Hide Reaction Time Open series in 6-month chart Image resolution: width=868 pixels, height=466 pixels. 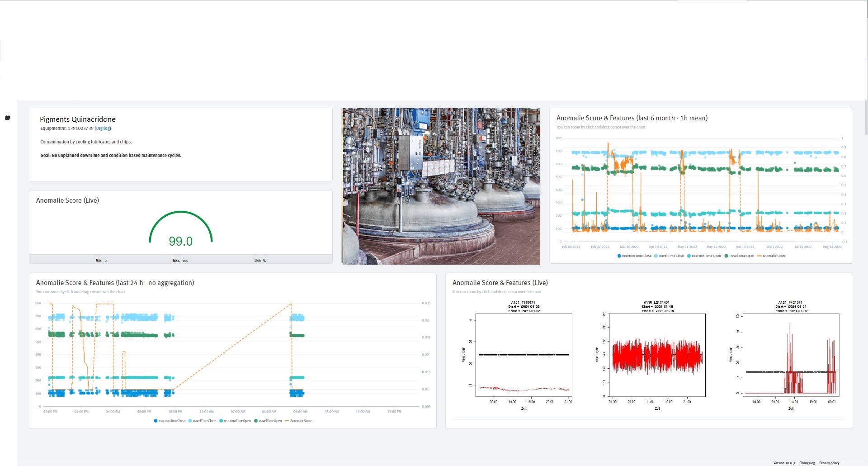(706, 256)
